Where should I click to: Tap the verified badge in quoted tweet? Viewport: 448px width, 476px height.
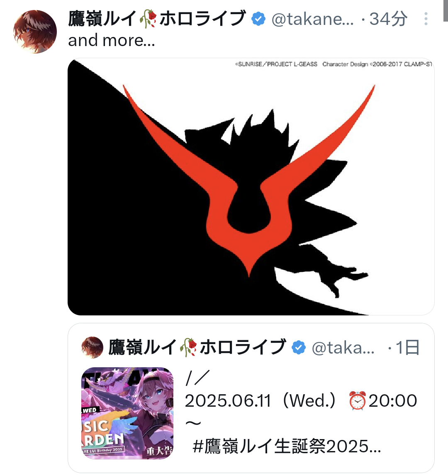pos(299,347)
